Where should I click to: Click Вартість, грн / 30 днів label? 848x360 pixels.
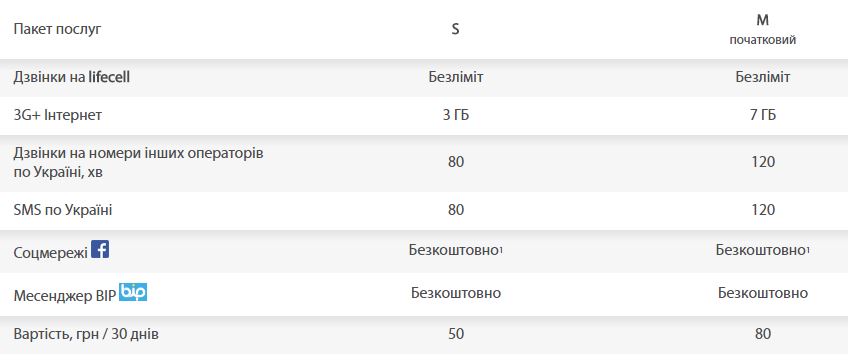point(86,334)
